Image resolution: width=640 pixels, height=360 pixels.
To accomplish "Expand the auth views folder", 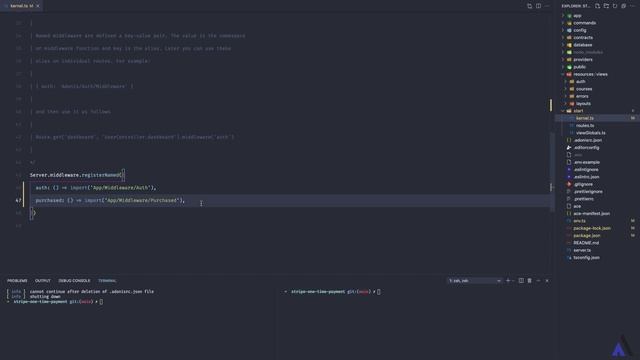I will (580, 82).
